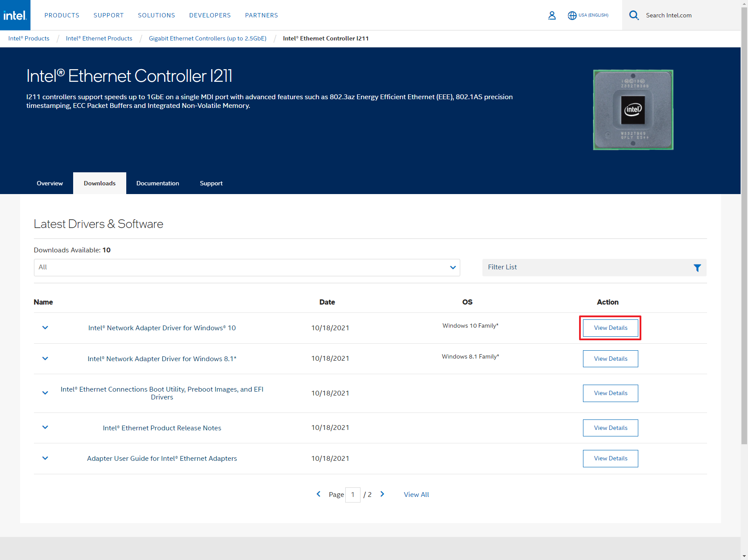Go to Gigabit Ethernet Controllers breadcrumb
748x560 pixels.
coord(208,38)
